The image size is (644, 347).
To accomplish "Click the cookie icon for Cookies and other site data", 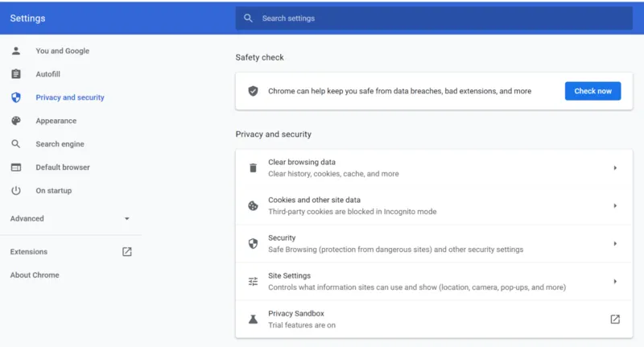I will tap(253, 206).
